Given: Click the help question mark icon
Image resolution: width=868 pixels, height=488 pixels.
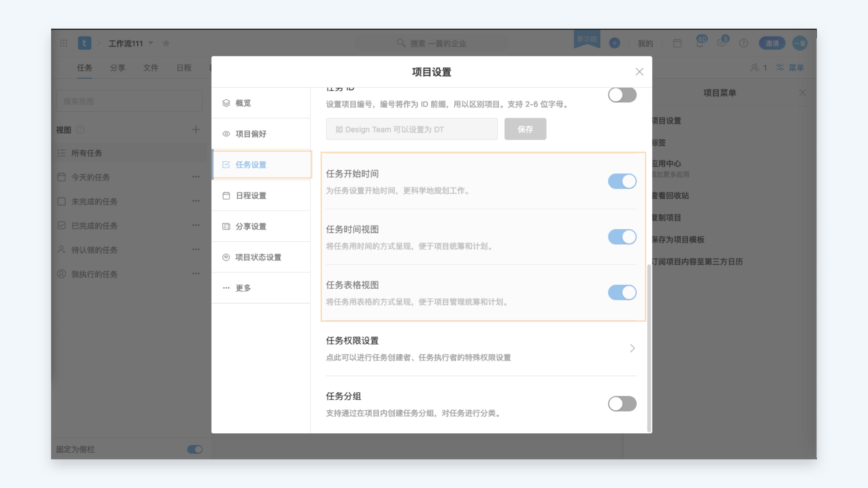Looking at the screenshot, I should click(x=743, y=43).
